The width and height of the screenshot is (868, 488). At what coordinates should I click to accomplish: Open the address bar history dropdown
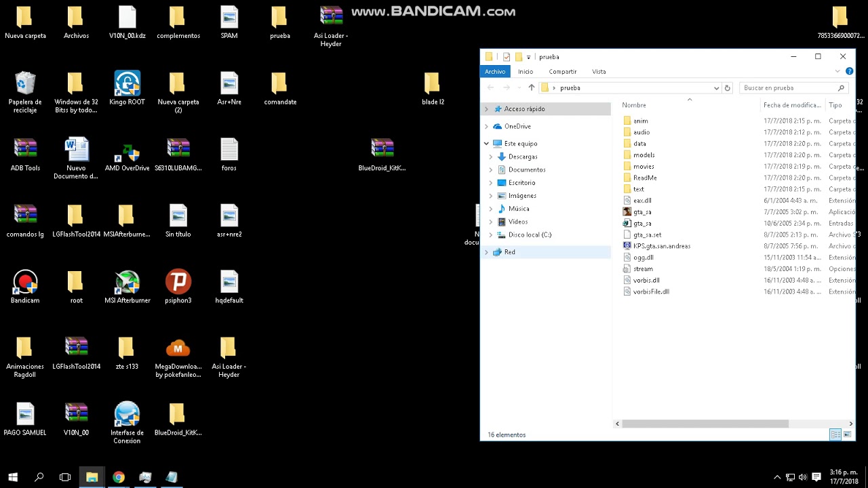(x=716, y=87)
